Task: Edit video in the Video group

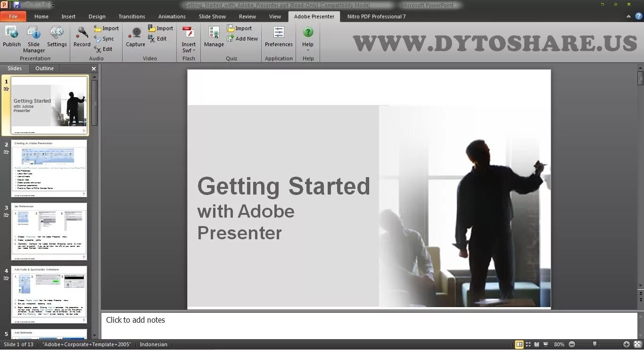Action: 157,39
